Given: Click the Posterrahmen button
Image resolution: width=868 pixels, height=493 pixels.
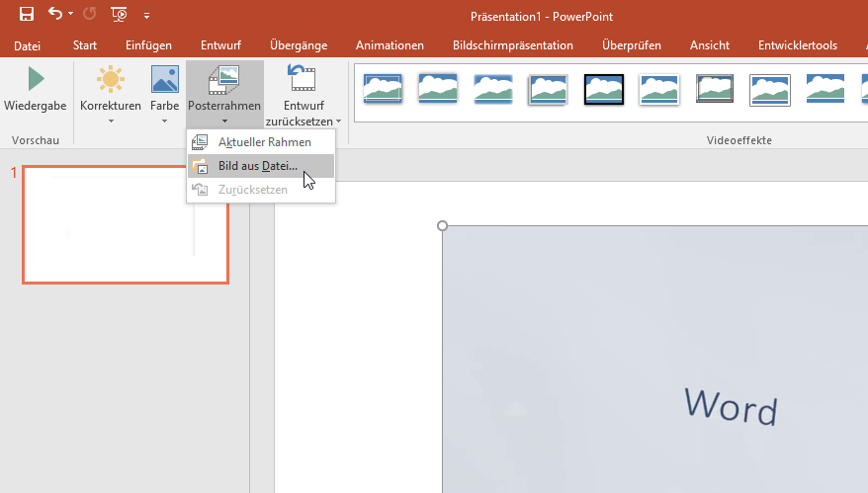Looking at the screenshot, I should tap(224, 94).
